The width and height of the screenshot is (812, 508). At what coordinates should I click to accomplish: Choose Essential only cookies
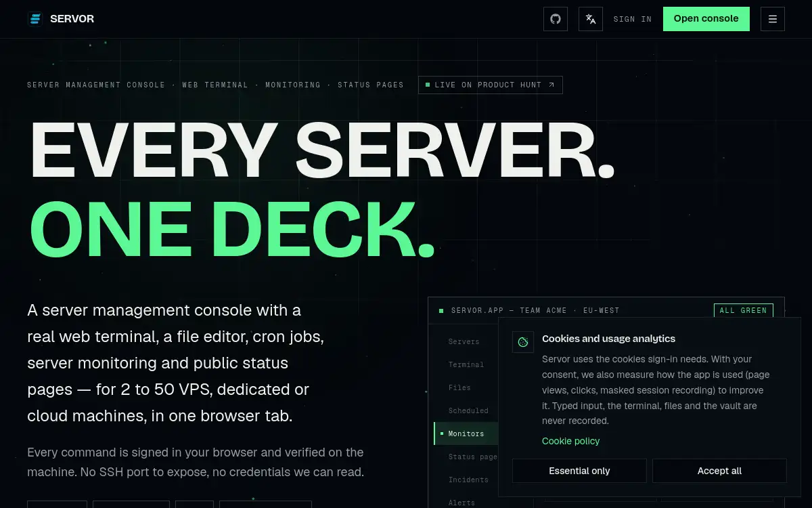point(579,471)
